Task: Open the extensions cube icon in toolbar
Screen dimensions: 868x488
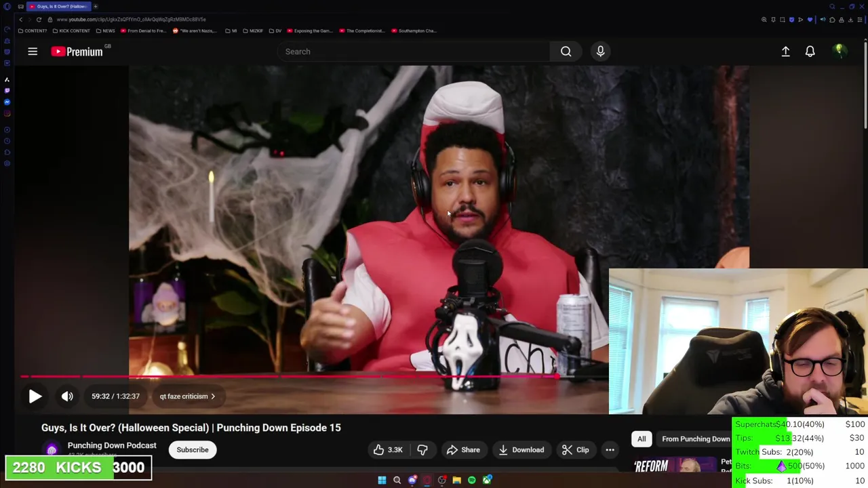Action: pos(832,20)
